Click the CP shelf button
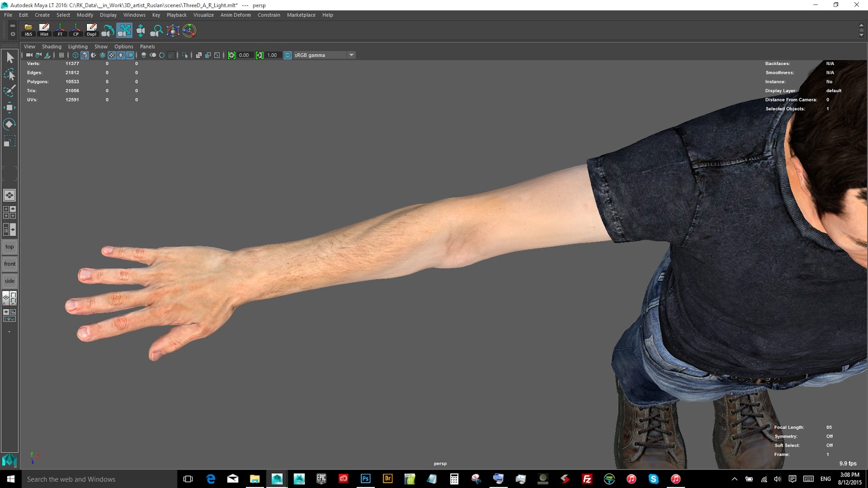The width and height of the screenshot is (868, 488). pyautogui.click(x=76, y=30)
